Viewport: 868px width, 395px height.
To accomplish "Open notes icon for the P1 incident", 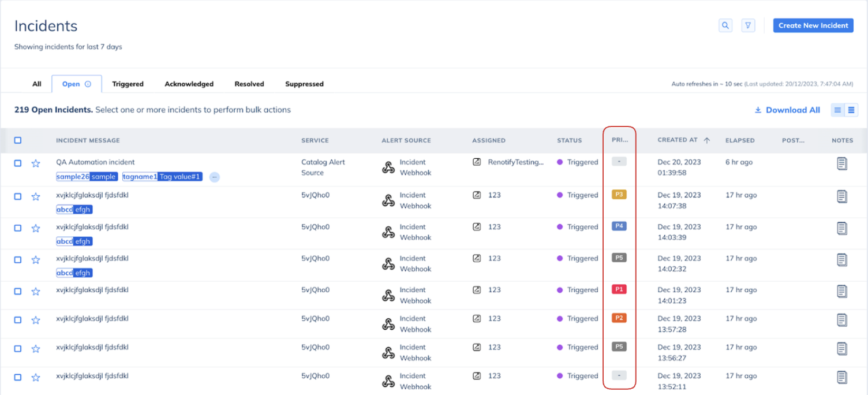I will coord(842,292).
